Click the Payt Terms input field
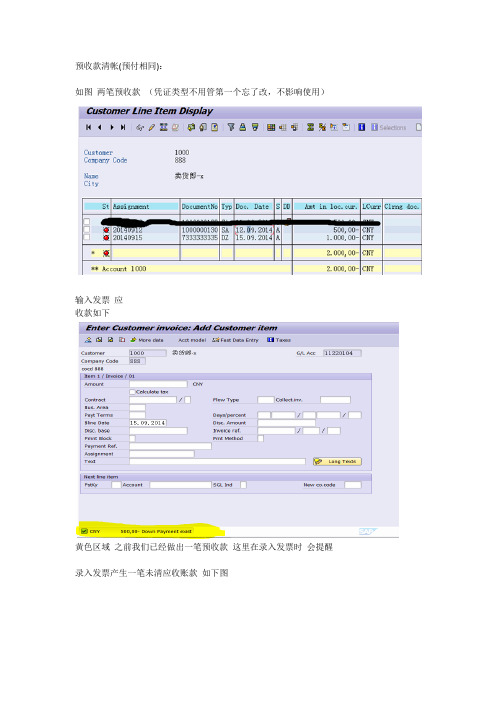Viewport: 496px width, 702px height. tap(137, 415)
